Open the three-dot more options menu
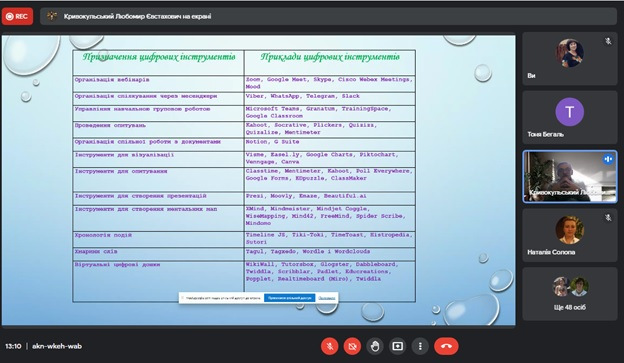 pyautogui.click(x=420, y=346)
